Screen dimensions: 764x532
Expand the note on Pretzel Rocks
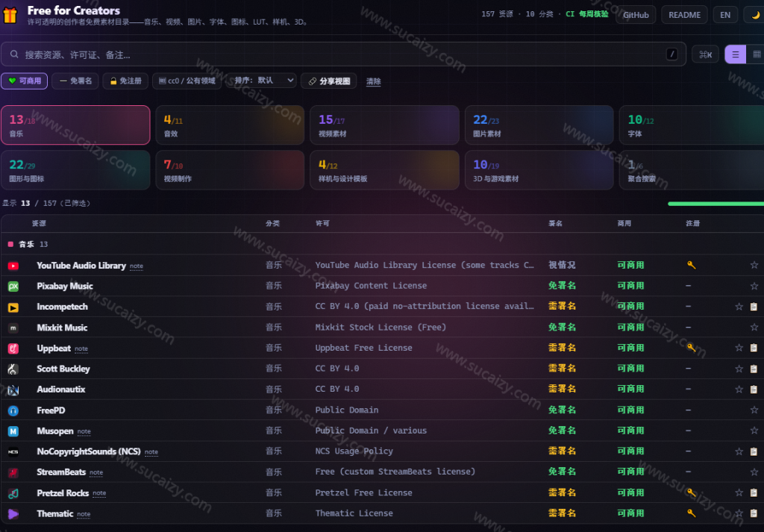tap(99, 493)
